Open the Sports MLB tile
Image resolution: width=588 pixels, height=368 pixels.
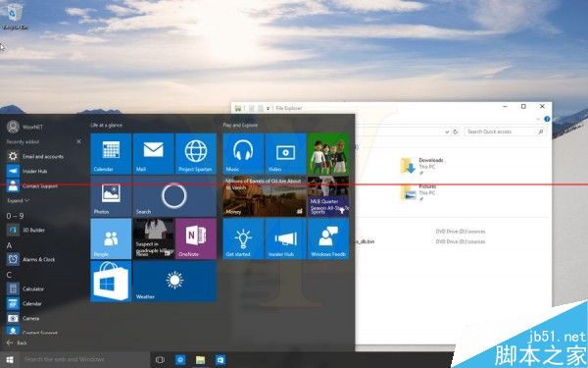(328, 196)
